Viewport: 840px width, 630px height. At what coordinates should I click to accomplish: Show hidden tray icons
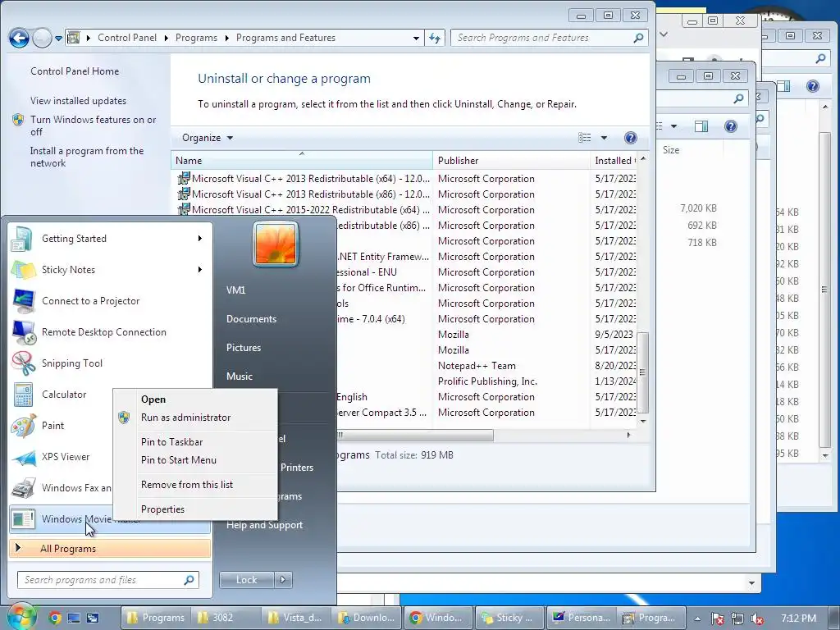697,619
